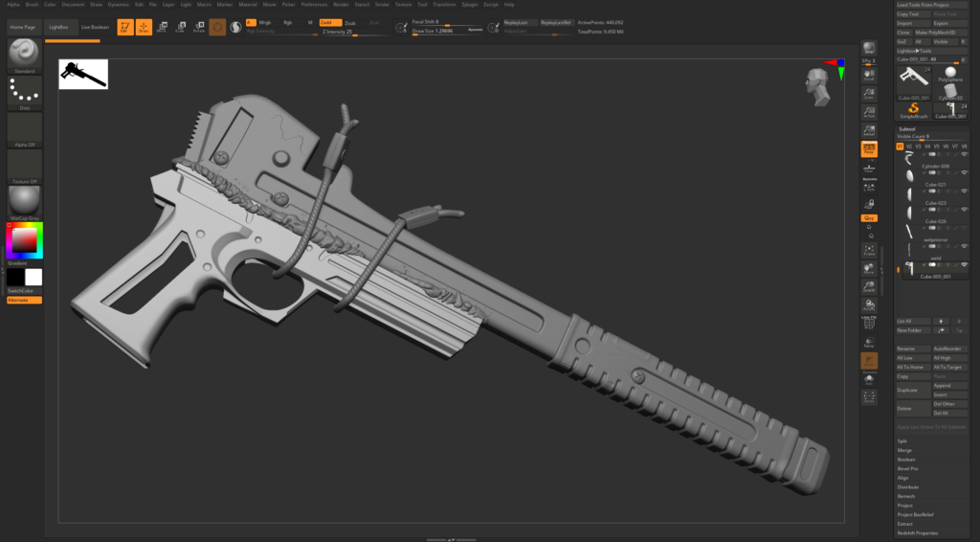Open the MatCap Gray material picker
The image size is (980, 542).
(x=23, y=202)
